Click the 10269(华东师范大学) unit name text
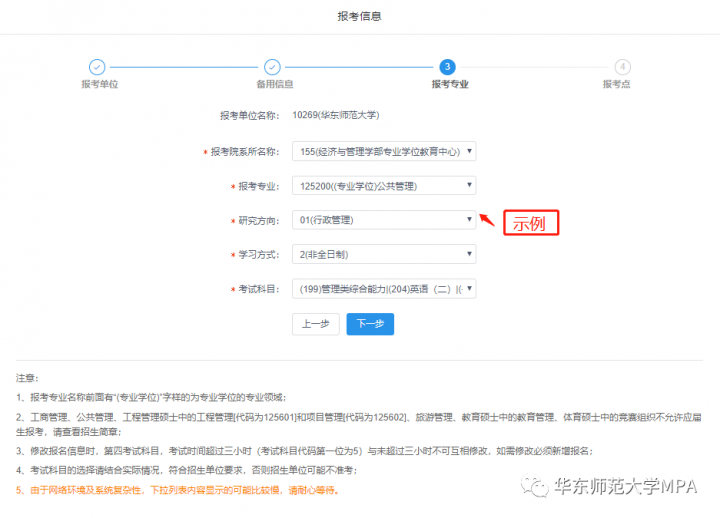This screenshot has width=720, height=518. tap(336, 115)
